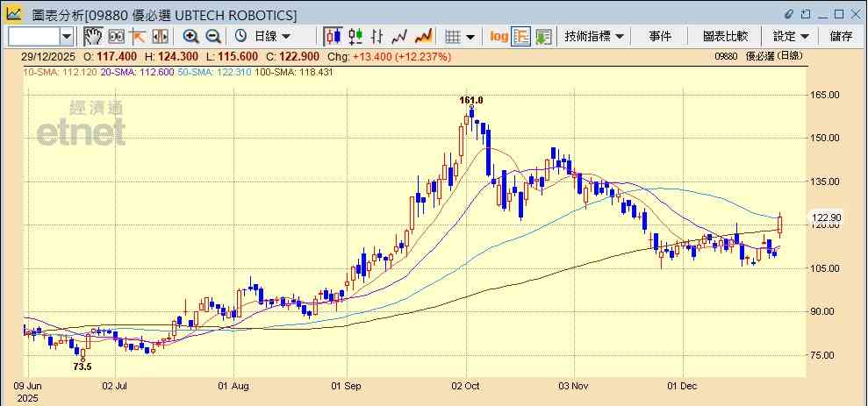Click the 03 Nov date axis label
This screenshot has width=868, height=406.
pyautogui.click(x=574, y=386)
